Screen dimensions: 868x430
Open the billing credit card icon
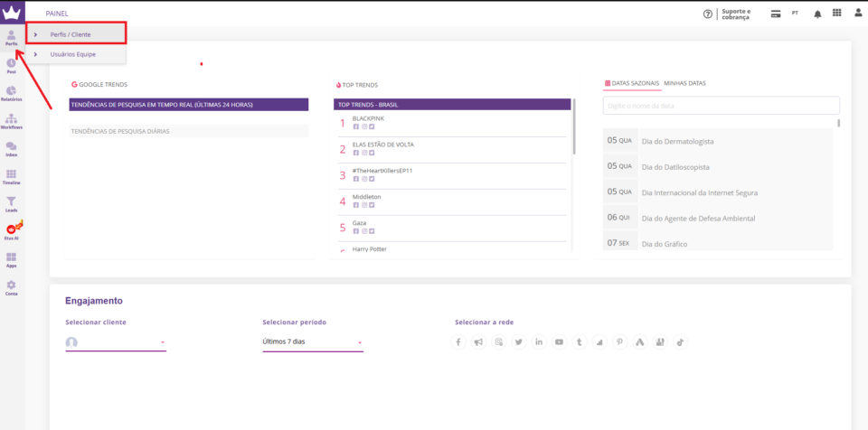tap(776, 14)
